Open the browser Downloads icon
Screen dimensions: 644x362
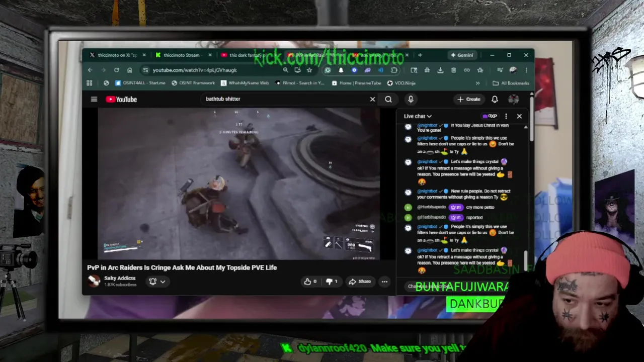tap(440, 70)
